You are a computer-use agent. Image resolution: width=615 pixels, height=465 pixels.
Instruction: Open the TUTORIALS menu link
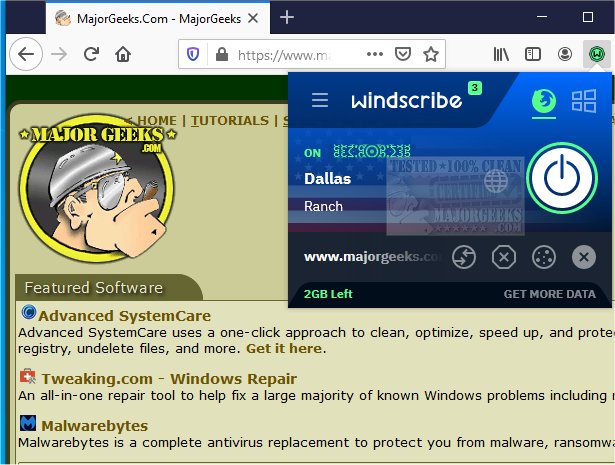click(x=230, y=121)
